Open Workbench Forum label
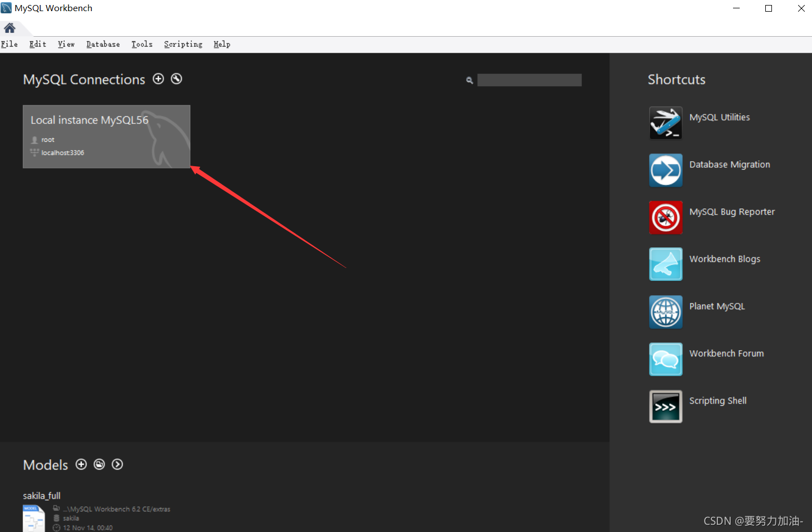Image resolution: width=812 pixels, height=532 pixels. [726, 354]
